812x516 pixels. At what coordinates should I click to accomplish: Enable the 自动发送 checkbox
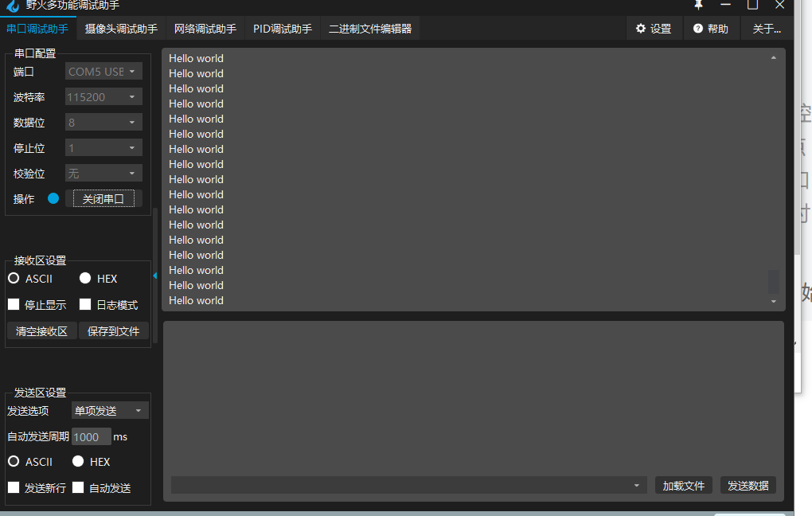click(x=78, y=487)
